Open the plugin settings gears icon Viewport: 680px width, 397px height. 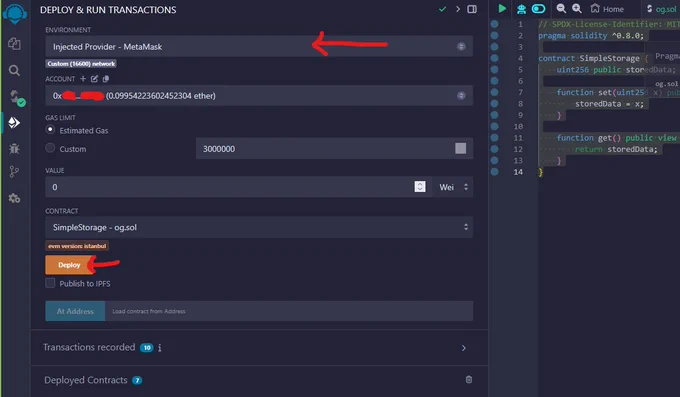click(14, 199)
